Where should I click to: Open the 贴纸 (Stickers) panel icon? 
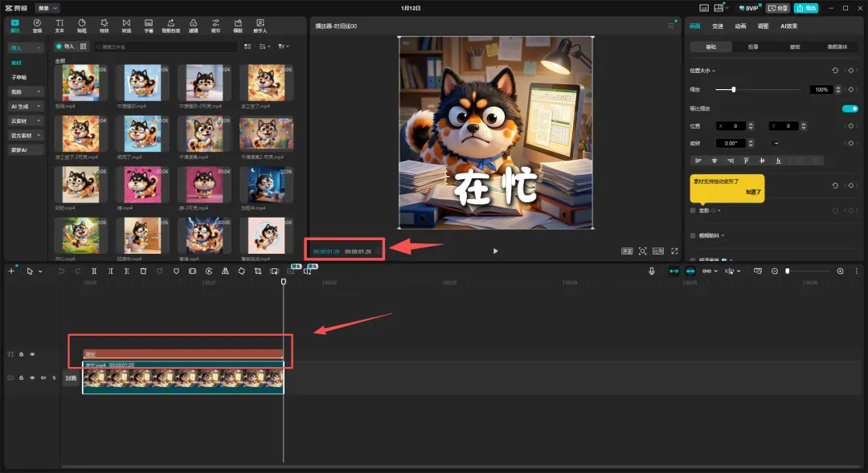pos(82,26)
